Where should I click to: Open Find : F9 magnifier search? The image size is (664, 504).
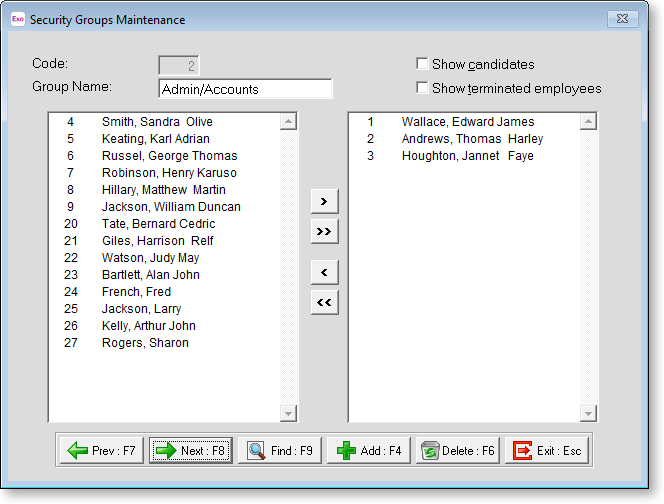point(279,451)
